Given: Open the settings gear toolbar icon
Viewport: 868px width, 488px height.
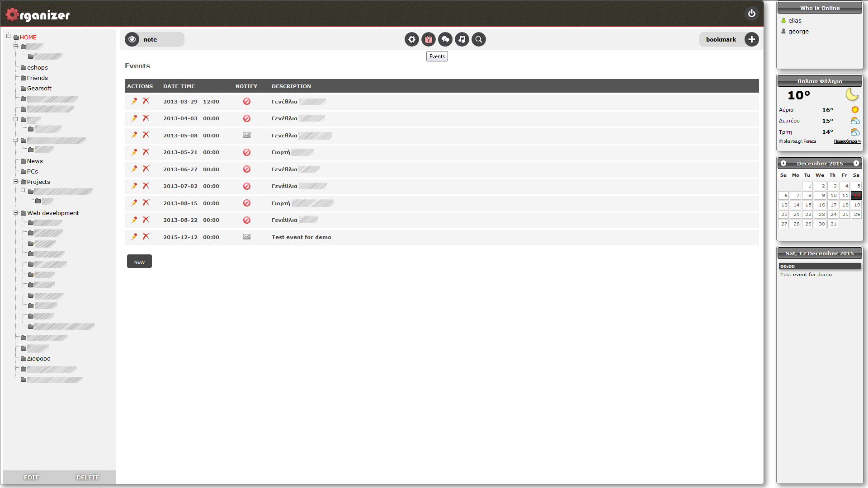Looking at the screenshot, I should pos(411,39).
